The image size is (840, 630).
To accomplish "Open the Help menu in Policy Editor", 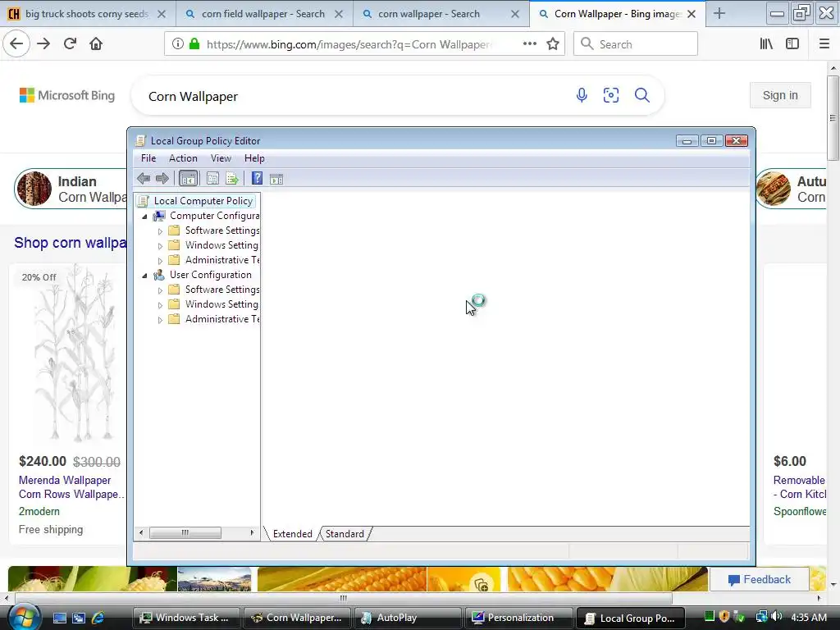I will (x=254, y=158).
